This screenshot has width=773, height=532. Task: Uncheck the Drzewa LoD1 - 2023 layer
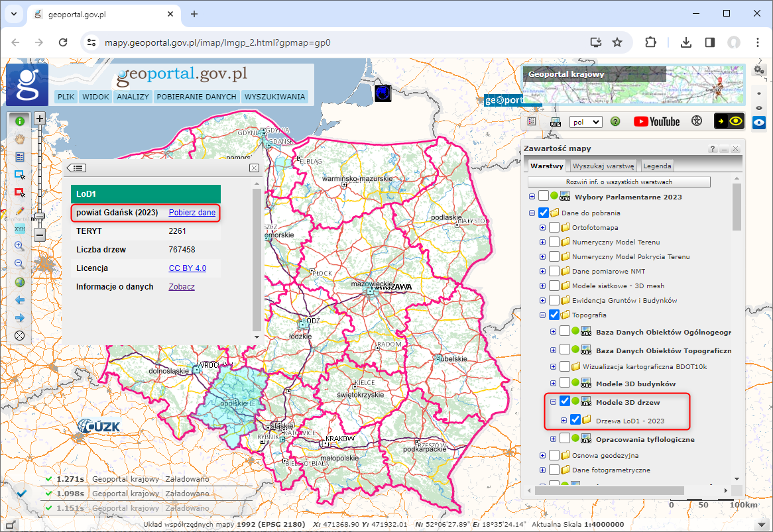point(575,420)
